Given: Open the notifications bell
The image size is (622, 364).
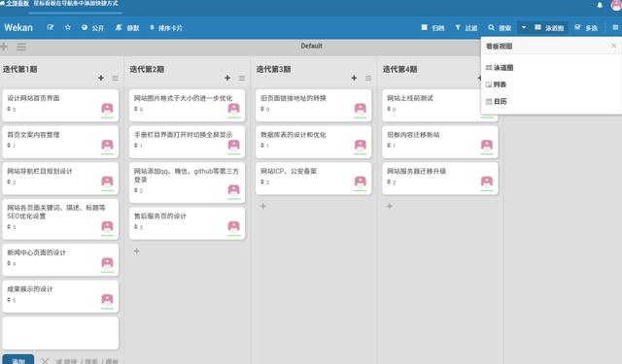Looking at the screenshot, I should 600,5.
